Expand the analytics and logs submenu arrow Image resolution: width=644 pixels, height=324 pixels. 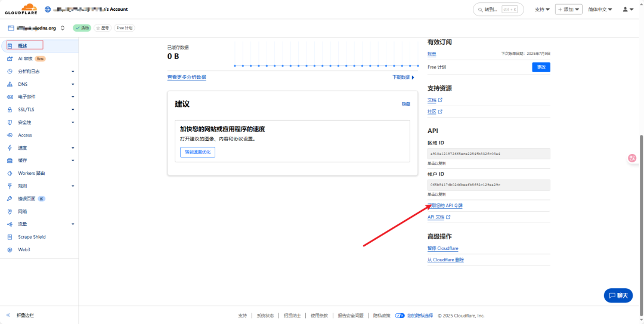pos(73,72)
